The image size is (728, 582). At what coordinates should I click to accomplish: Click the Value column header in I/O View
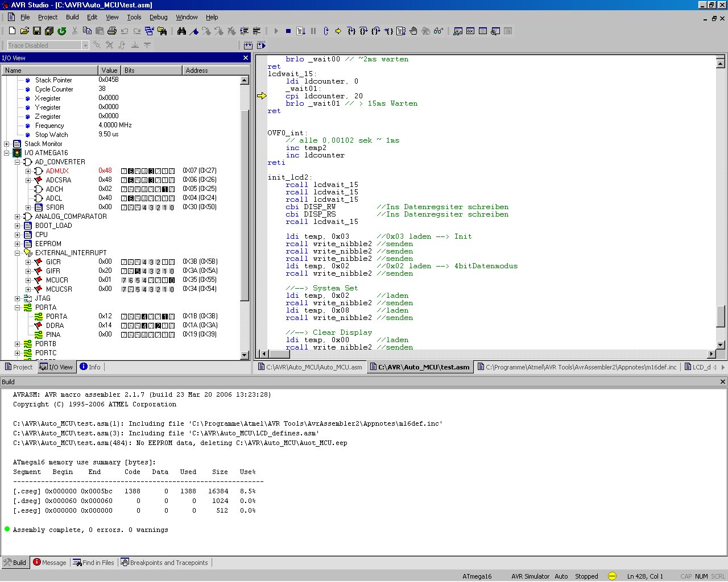click(110, 70)
